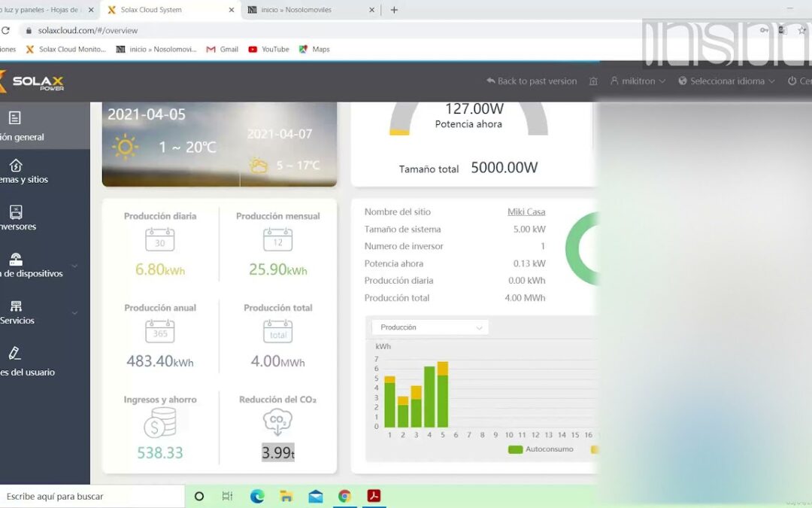
Task: Open the Maps bookmark
Action: click(314, 49)
